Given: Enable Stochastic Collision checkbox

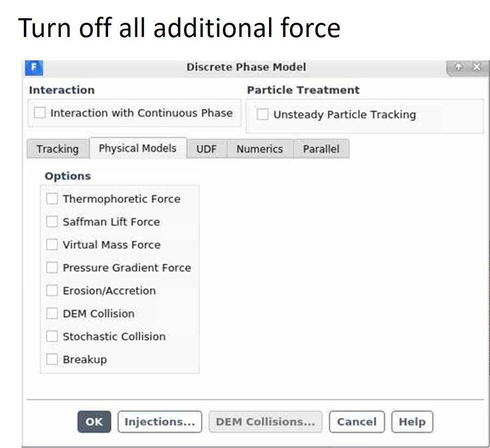Looking at the screenshot, I should (x=52, y=336).
